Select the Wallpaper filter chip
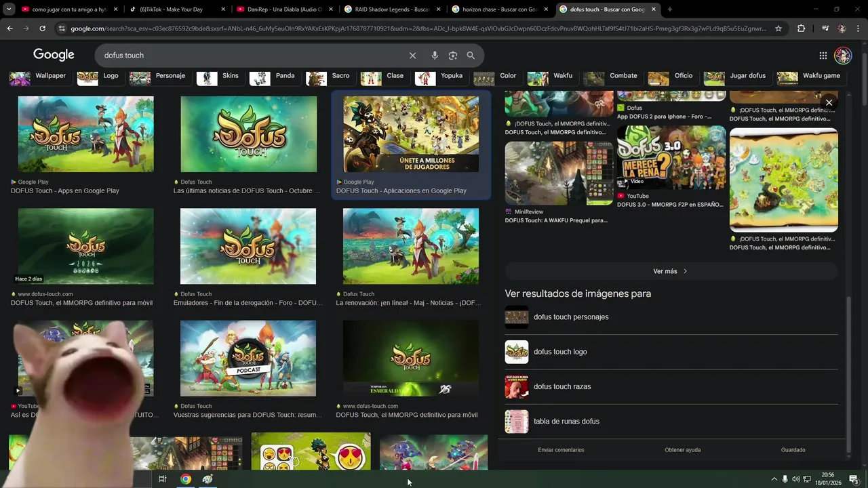Viewport: 868px width, 488px height. point(38,76)
